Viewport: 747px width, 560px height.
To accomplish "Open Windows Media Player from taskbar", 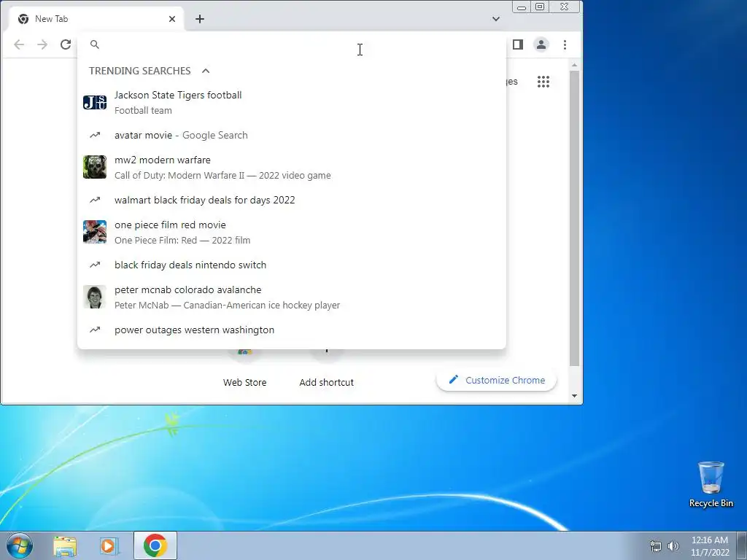I will pos(109,546).
